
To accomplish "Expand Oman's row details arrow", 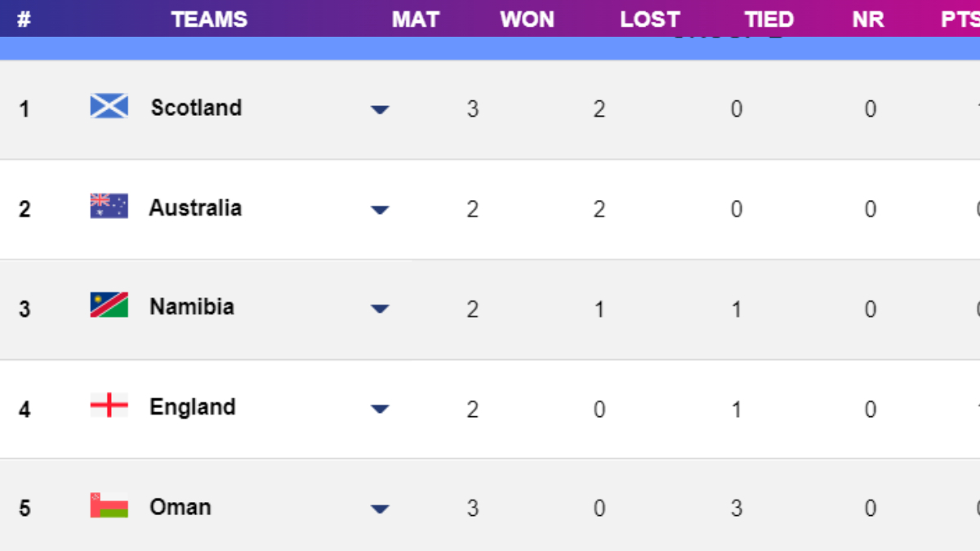I will click(x=379, y=509).
